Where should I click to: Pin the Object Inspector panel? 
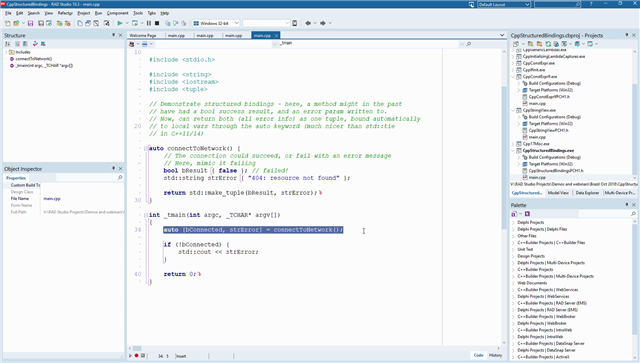coord(113,168)
